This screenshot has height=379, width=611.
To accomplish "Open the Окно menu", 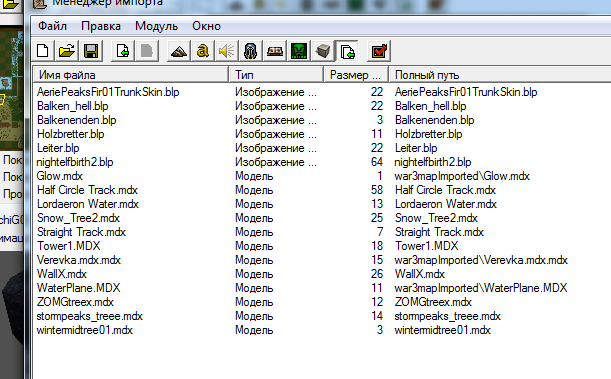I will coord(207,26).
